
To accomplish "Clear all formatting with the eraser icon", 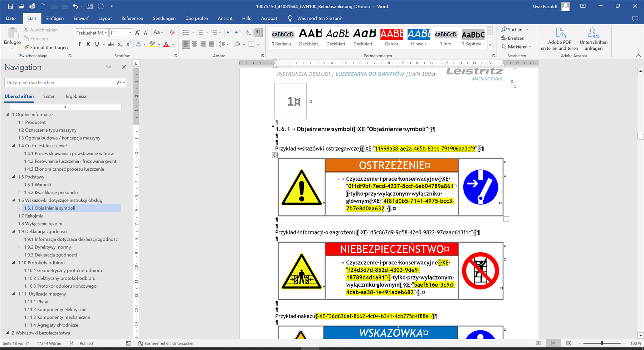I will (172, 33).
